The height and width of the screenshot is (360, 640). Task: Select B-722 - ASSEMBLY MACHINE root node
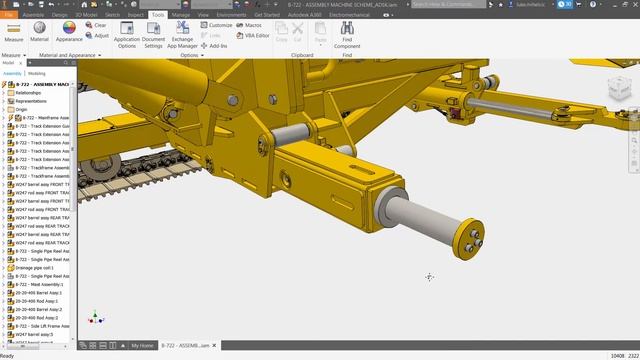[42, 84]
